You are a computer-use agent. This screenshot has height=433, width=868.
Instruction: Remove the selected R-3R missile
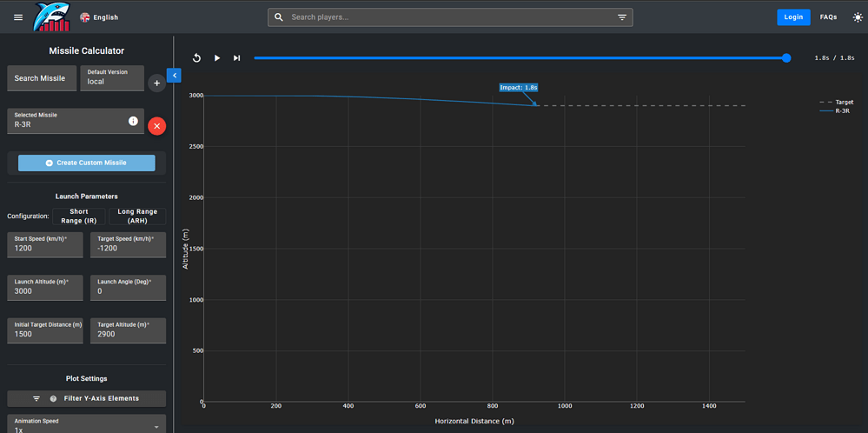[x=156, y=126]
